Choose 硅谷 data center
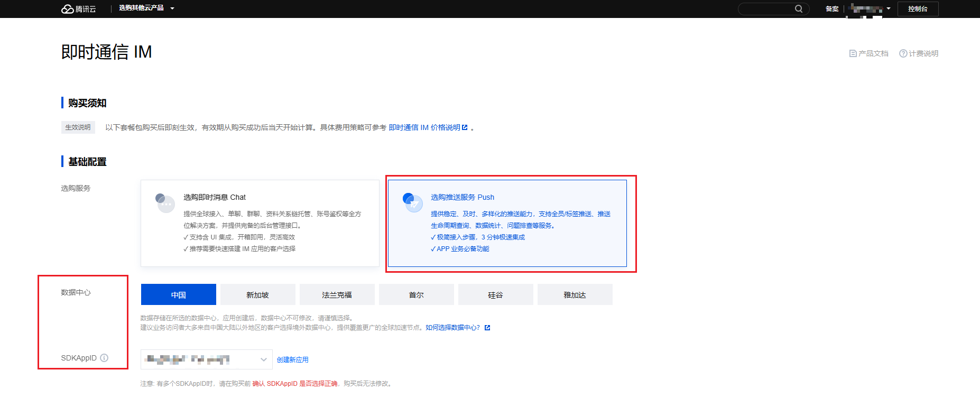The height and width of the screenshot is (407, 980). (496, 294)
